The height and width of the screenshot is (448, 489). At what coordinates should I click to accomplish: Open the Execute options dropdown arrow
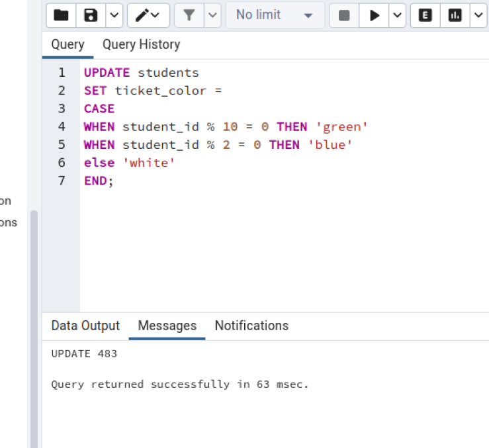397,15
